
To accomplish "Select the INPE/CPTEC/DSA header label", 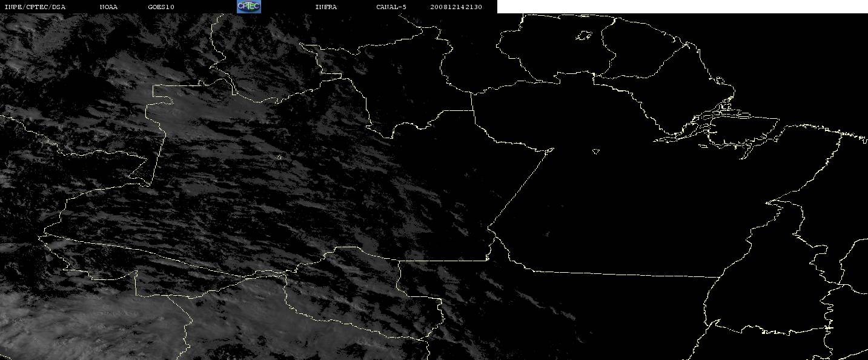I will tap(35, 7).
